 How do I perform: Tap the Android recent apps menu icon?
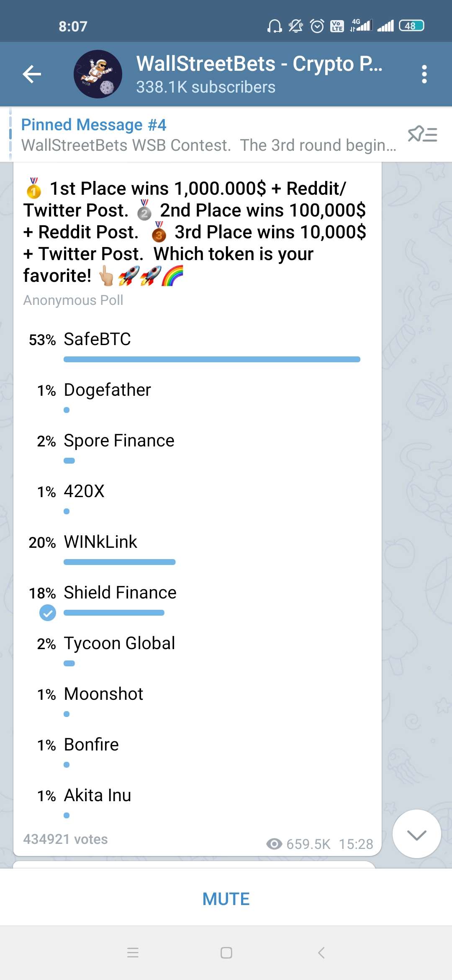[x=133, y=953]
